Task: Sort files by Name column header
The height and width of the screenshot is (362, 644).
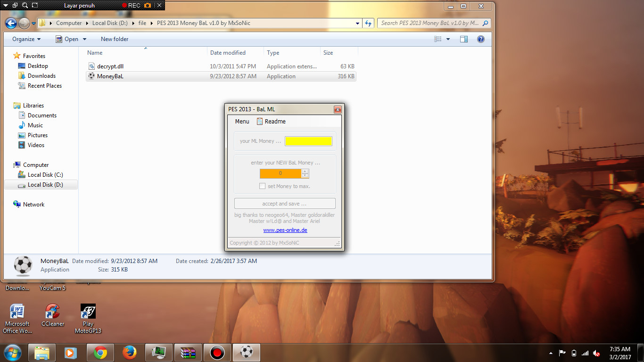Action: (x=146, y=53)
